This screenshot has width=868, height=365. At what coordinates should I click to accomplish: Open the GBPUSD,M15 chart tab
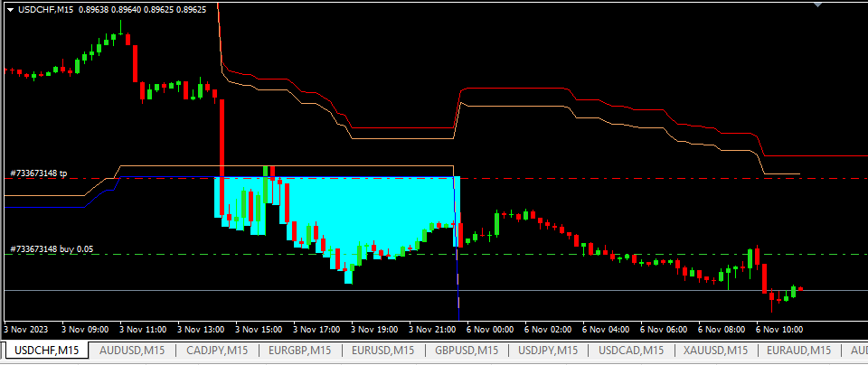[x=467, y=350]
